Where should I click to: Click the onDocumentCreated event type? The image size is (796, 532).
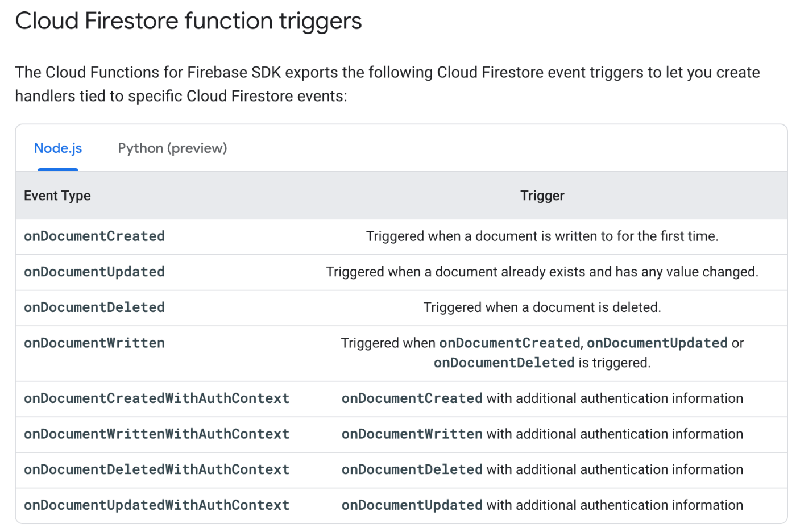(x=94, y=236)
